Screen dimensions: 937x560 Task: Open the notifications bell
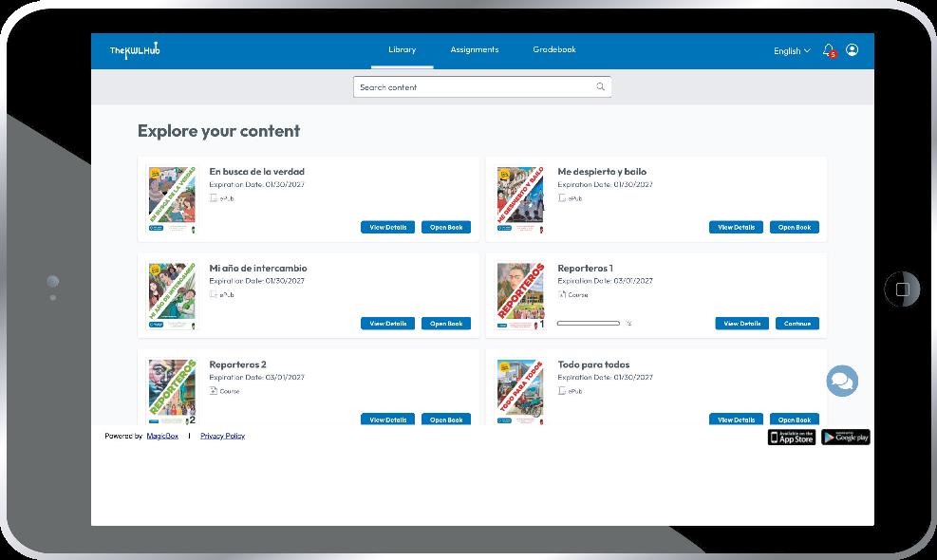point(829,51)
